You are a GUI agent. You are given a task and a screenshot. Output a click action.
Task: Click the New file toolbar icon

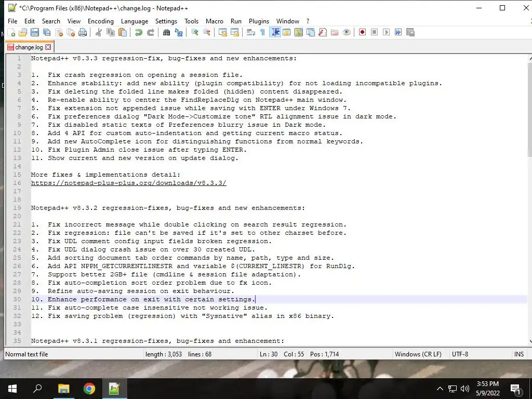coord(11,32)
